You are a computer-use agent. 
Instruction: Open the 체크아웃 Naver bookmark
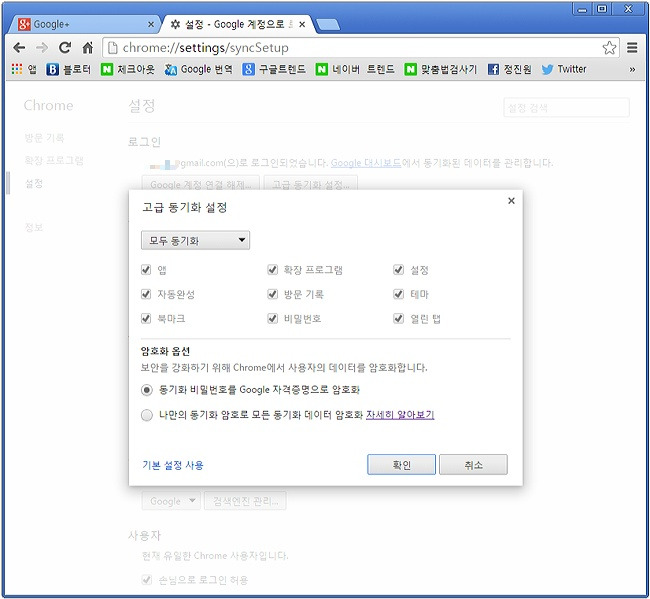click(128, 69)
